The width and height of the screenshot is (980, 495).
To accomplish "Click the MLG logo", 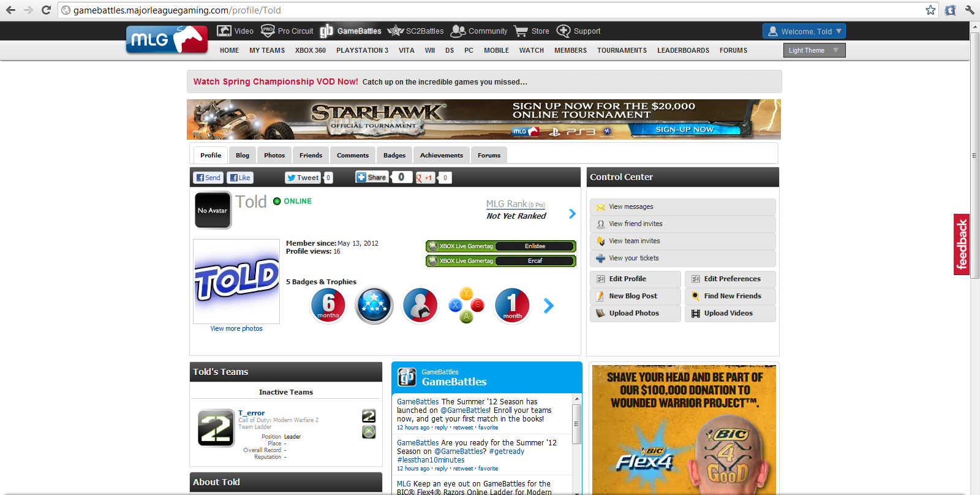I will (167, 40).
